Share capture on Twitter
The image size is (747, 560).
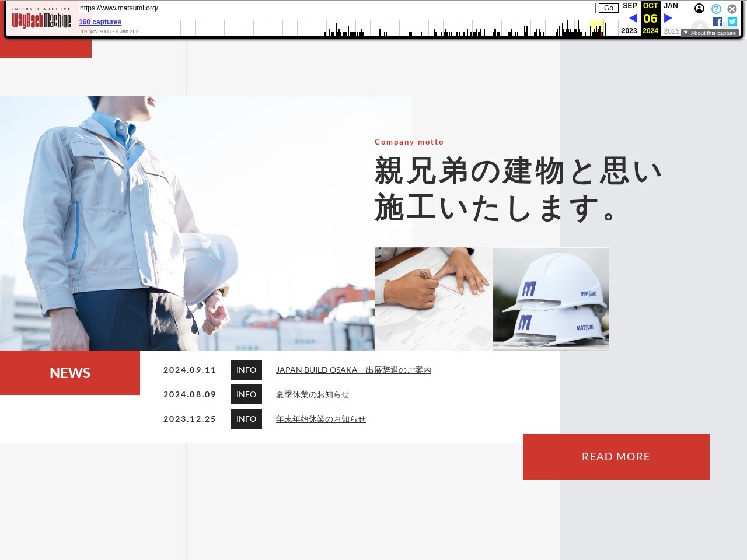[732, 22]
